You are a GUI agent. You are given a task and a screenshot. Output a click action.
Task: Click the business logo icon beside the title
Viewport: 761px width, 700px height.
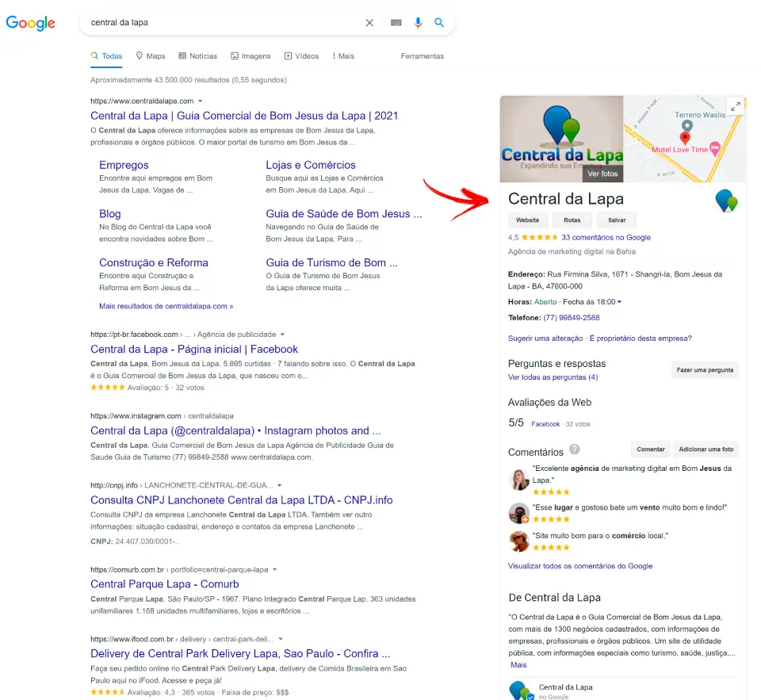pyautogui.click(x=726, y=201)
